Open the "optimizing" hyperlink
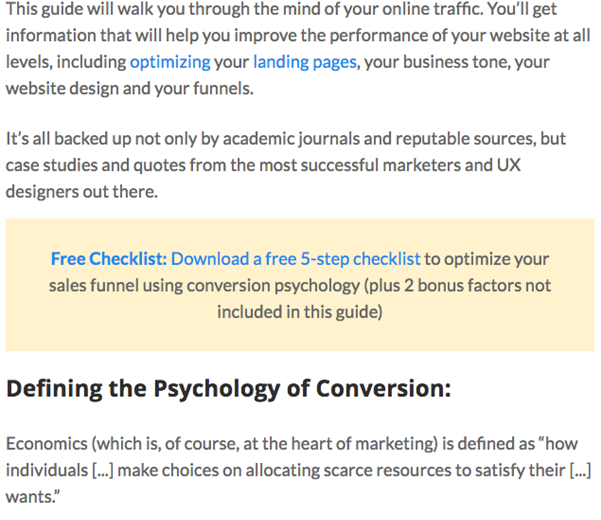Viewport: 601px width, 520px height. pos(170,62)
